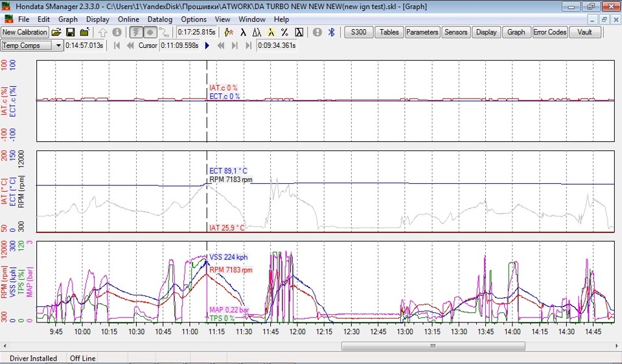Screen dimensions: 622x364
Task: Click the New Calibration button
Action: (x=25, y=32)
